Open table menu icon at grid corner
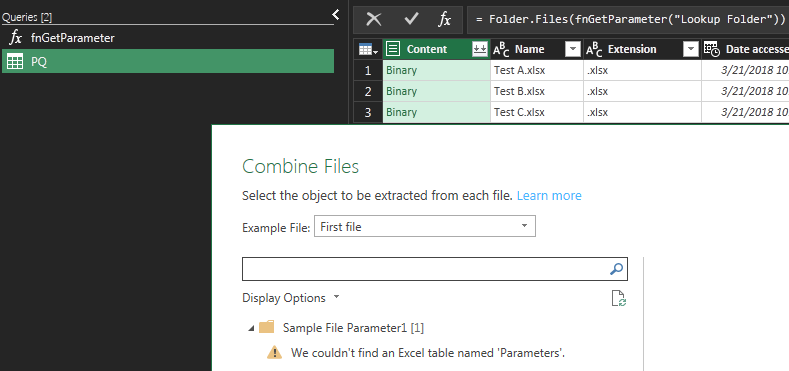789x371 pixels. pyautogui.click(x=368, y=49)
